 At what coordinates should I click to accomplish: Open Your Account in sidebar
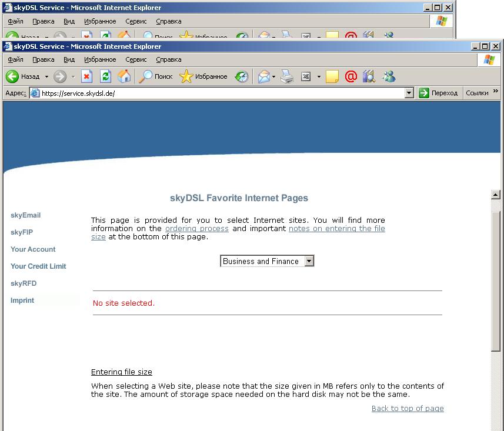pos(33,249)
